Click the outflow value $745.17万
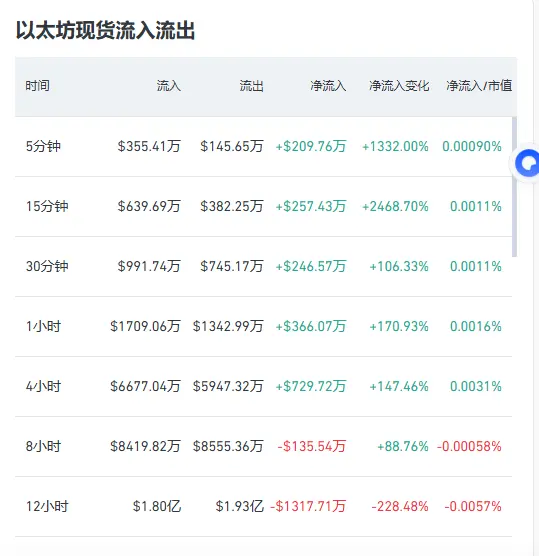 point(232,266)
